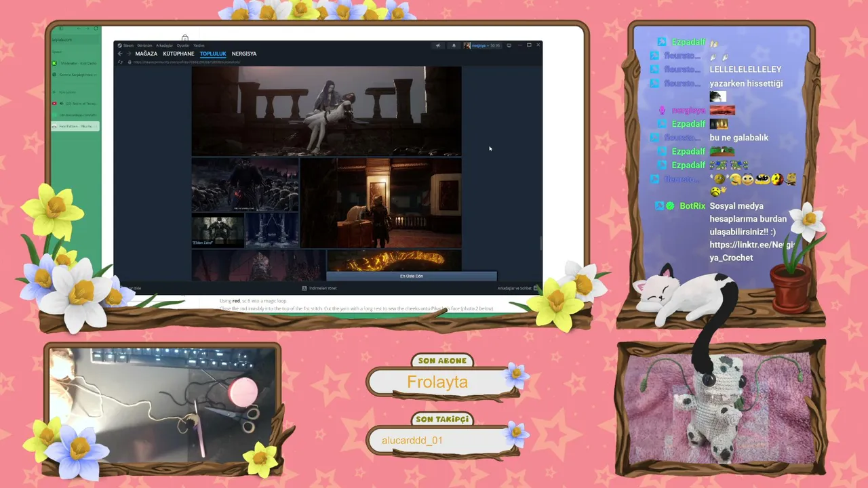Open Steam notifications bell
Screen dimensions: 868x488
pos(454,45)
